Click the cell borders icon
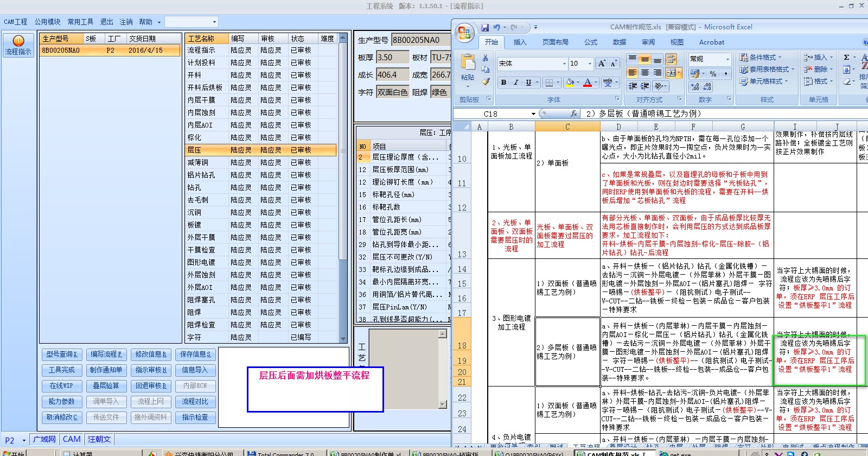 (549, 83)
